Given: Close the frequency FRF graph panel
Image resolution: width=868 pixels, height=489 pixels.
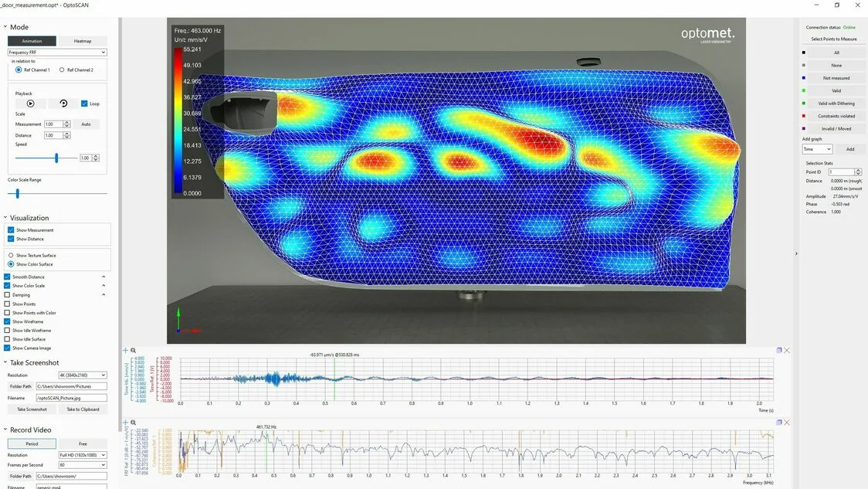Looking at the screenshot, I should coord(787,423).
